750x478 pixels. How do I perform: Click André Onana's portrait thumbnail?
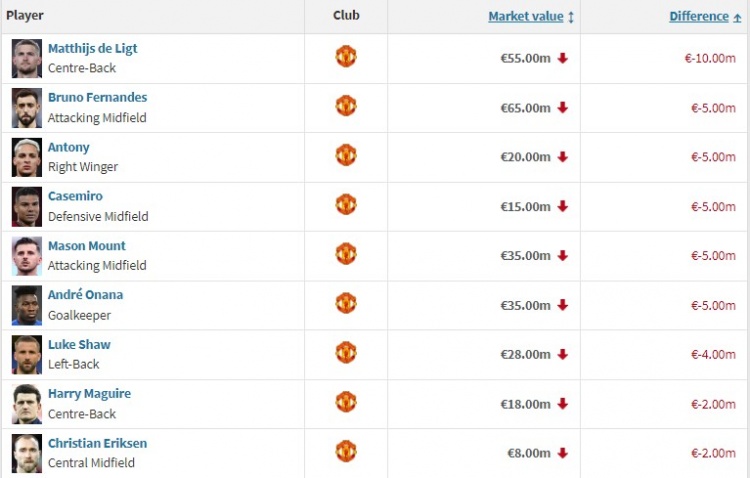pyautogui.click(x=27, y=306)
